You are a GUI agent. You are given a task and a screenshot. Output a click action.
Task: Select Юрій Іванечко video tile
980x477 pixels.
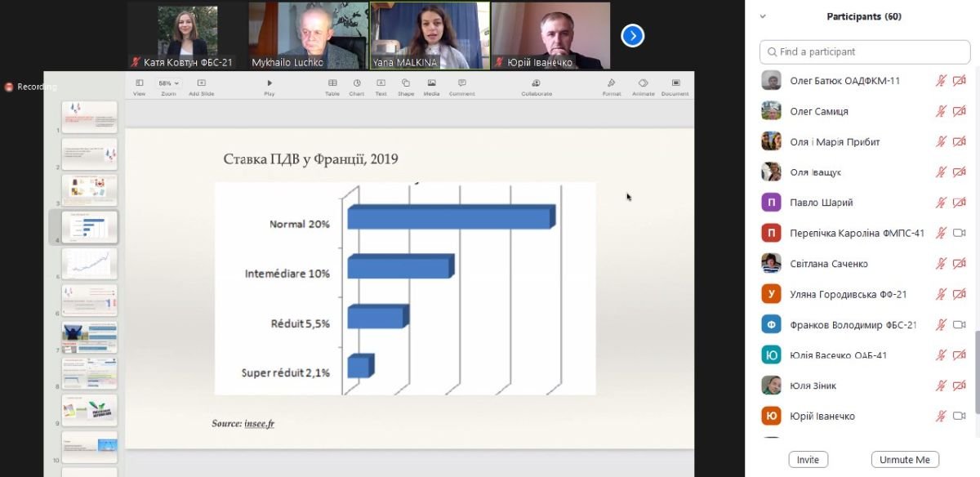tap(551, 35)
